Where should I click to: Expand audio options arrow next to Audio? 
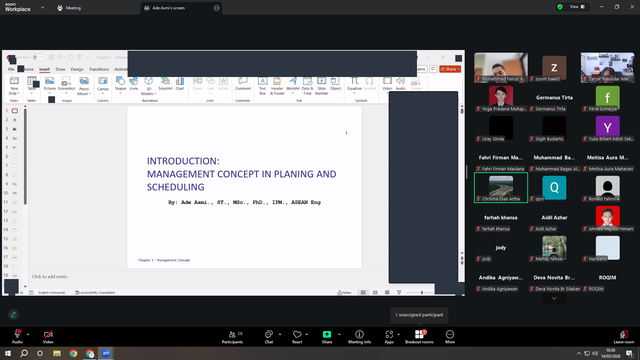pos(28,334)
